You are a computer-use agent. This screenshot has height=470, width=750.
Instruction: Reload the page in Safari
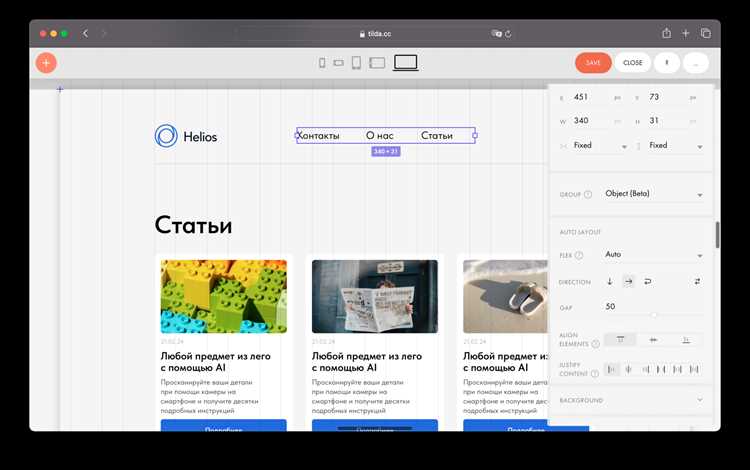click(508, 34)
